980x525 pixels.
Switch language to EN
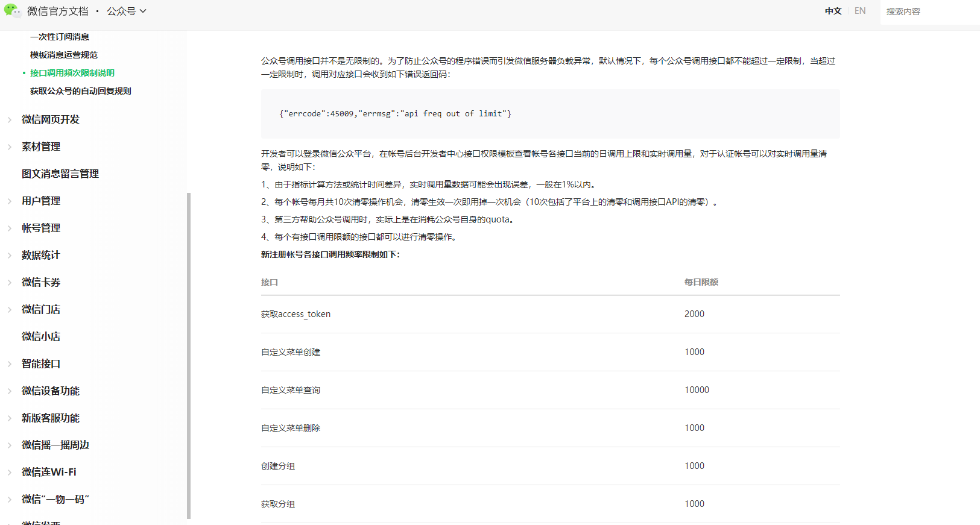point(860,11)
